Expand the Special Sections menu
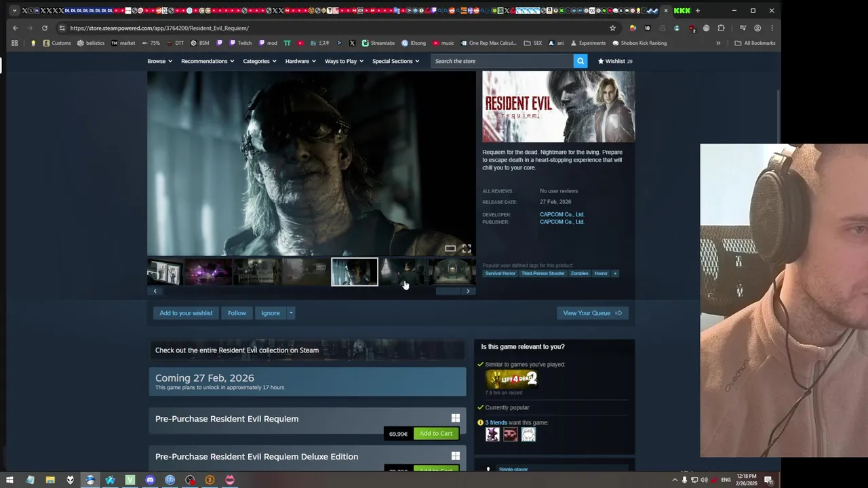 click(395, 61)
